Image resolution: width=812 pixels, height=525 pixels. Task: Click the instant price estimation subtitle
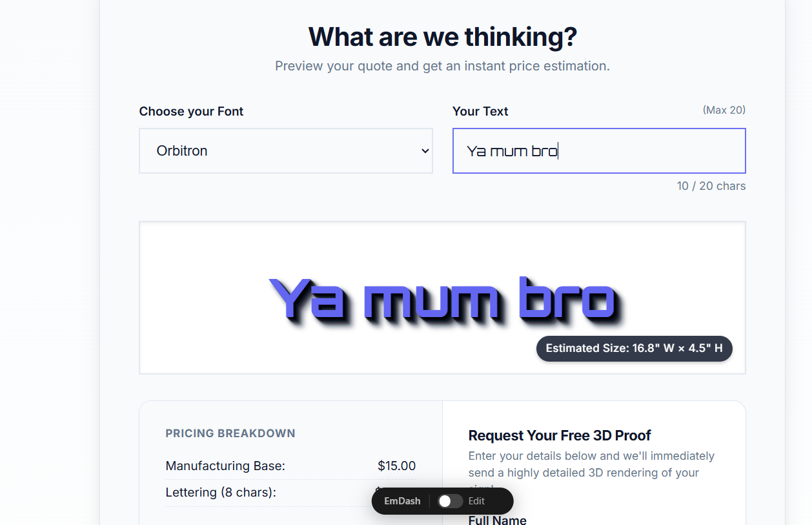[442, 66]
